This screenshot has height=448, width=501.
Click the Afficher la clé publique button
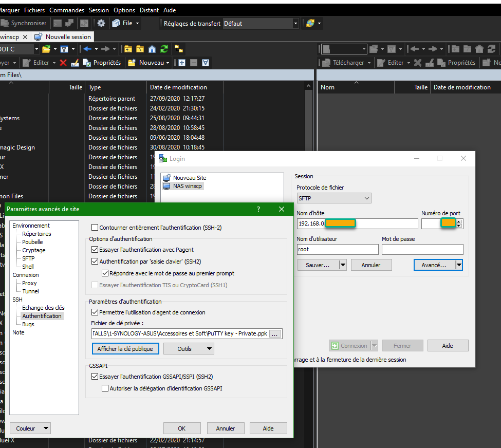(x=126, y=349)
